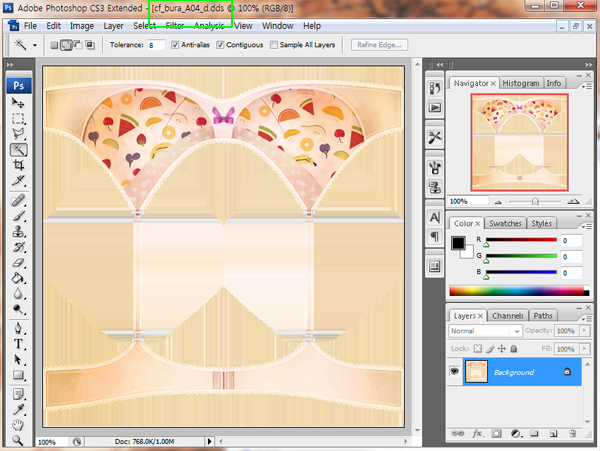Click Create new layer button

(x=553, y=433)
